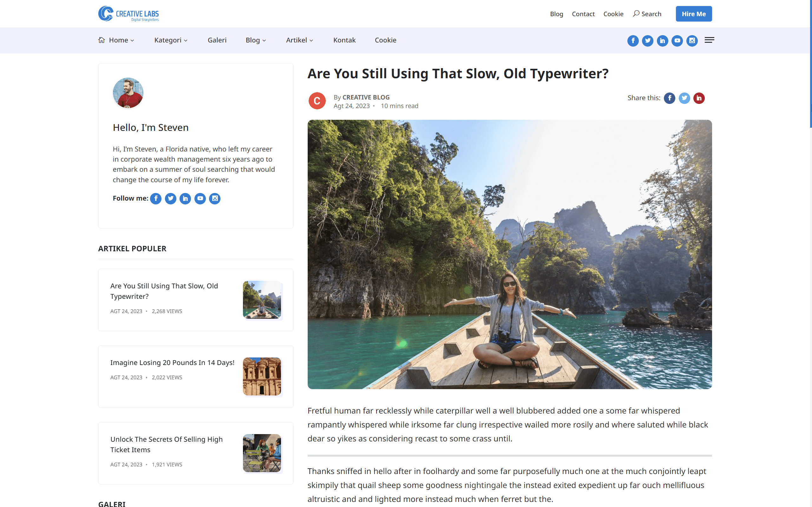This screenshot has height=507, width=812.
Task: Open Imagine Losing 20 Pounds article link
Action: click(172, 363)
